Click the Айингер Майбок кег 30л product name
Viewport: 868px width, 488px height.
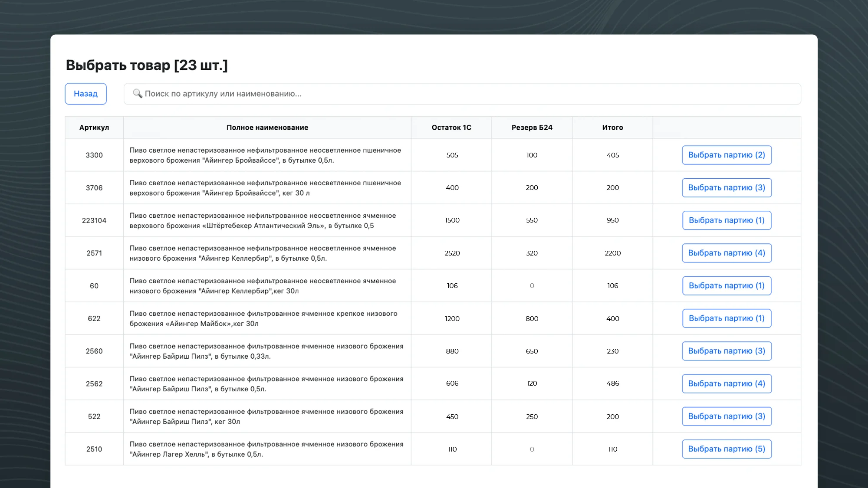[x=263, y=318]
